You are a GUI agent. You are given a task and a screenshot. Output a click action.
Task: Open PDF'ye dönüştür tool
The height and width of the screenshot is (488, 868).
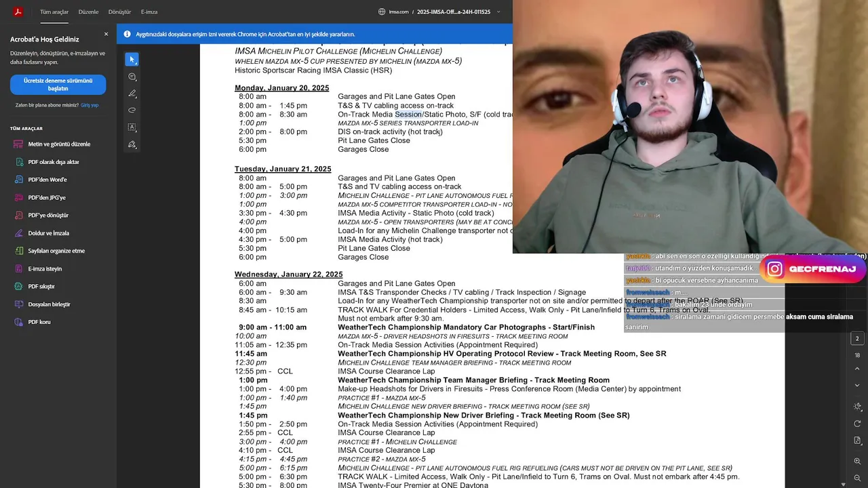point(42,215)
